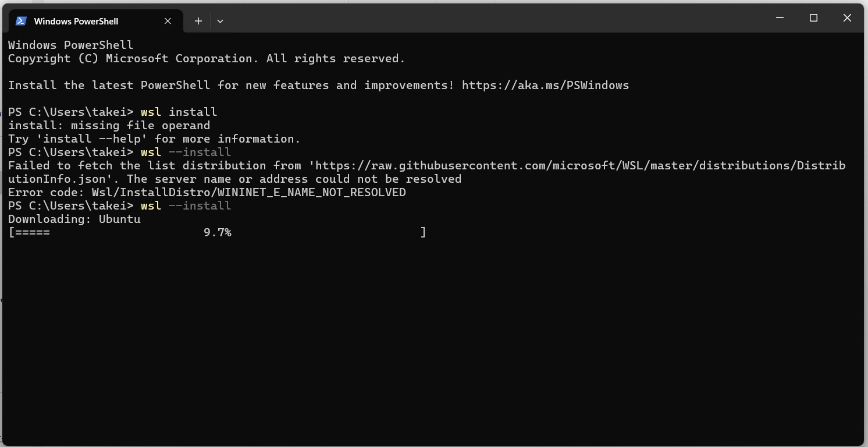Screen dimensions: 868x447
Task: Open the https://aka.ms/PSWindows link
Action: (545, 85)
